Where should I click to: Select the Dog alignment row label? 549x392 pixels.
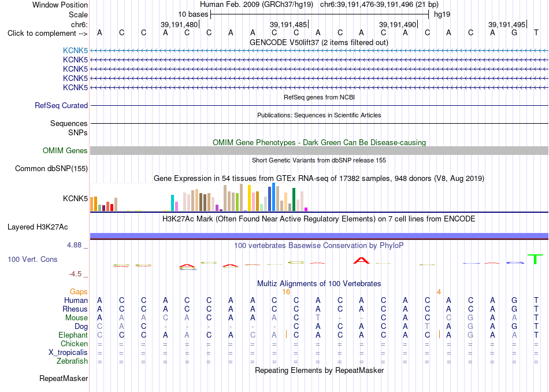coord(81,327)
